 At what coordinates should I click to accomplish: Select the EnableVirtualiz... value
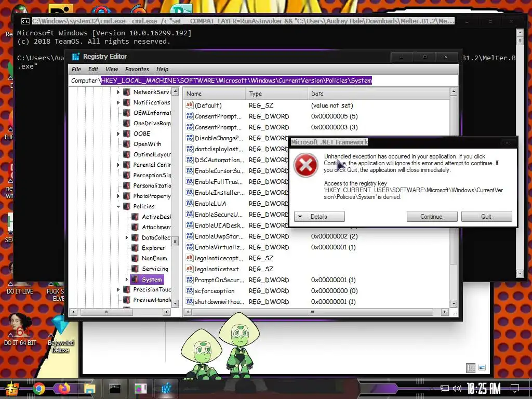point(219,247)
